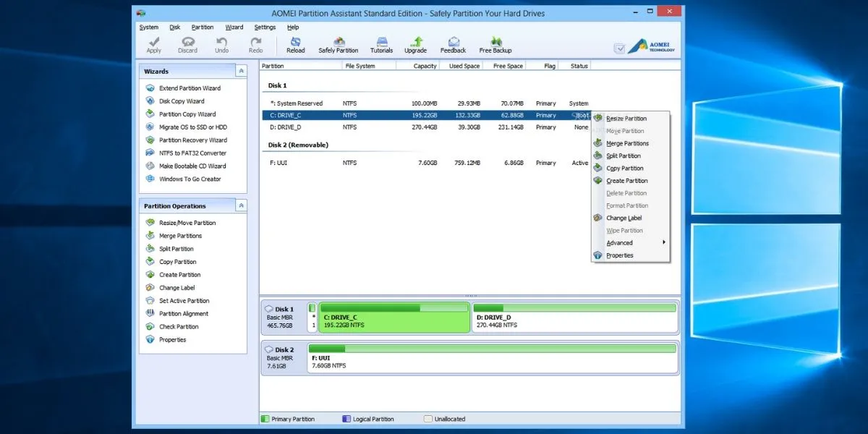Click Resize/Move Partition sidebar icon
The height and width of the screenshot is (434, 868).
point(150,223)
